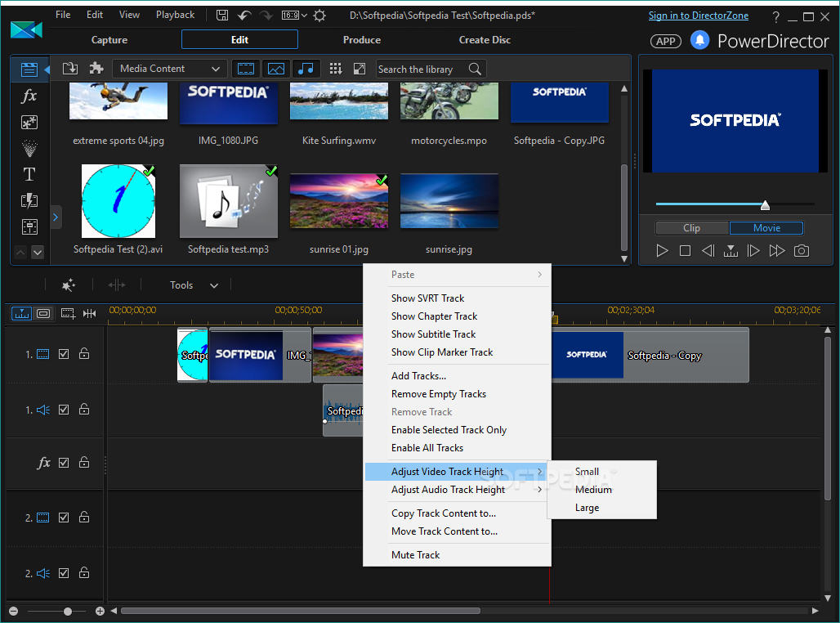Click the rooms list up chevron
This screenshot has height=623, width=840.
tap(20, 252)
